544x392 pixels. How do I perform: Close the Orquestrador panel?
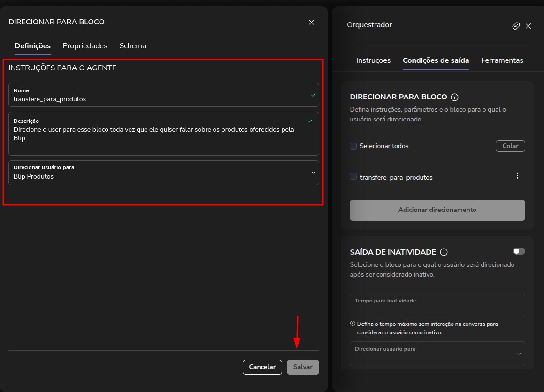point(528,26)
